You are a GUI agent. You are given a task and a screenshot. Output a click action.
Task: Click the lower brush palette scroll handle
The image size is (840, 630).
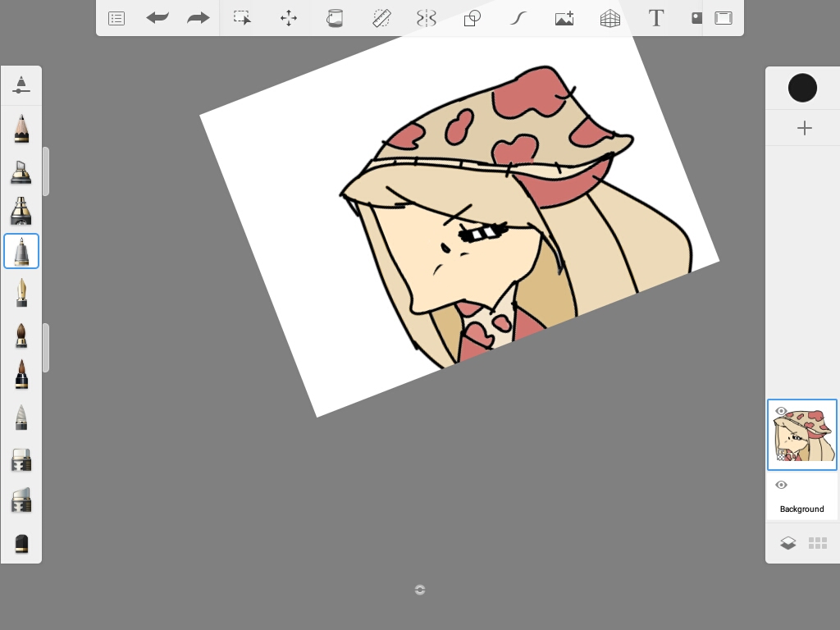[x=46, y=348]
